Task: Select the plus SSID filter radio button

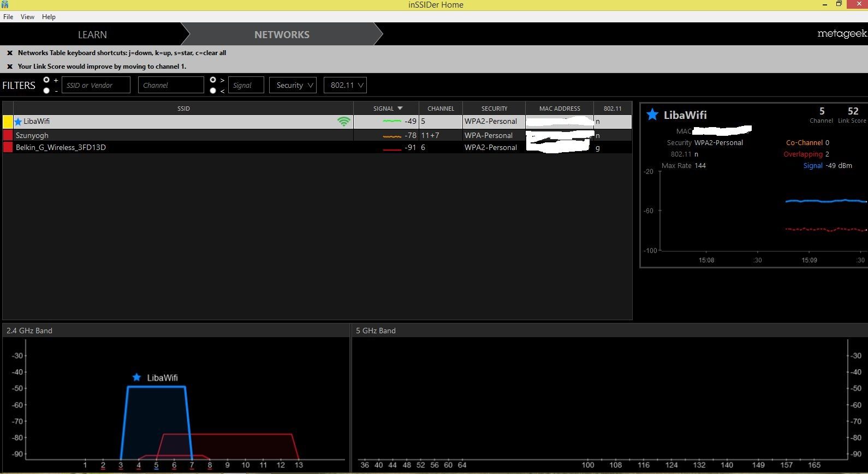Action: point(46,80)
